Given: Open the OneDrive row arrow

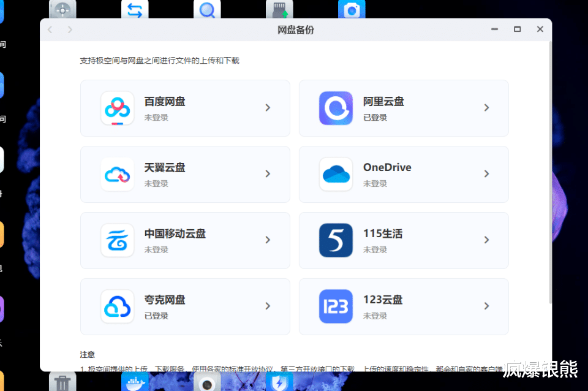Looking at the screenshot, I should (x=486, y=173).
